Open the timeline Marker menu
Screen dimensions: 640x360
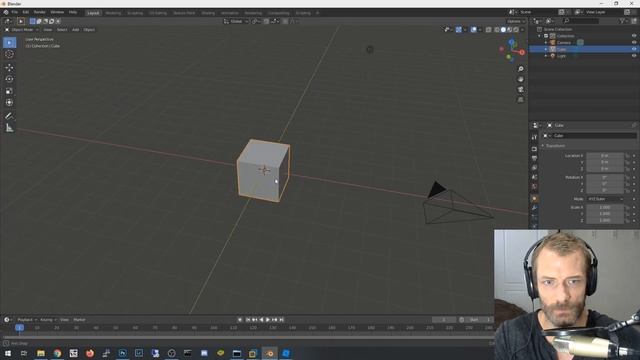click(79, 320)
